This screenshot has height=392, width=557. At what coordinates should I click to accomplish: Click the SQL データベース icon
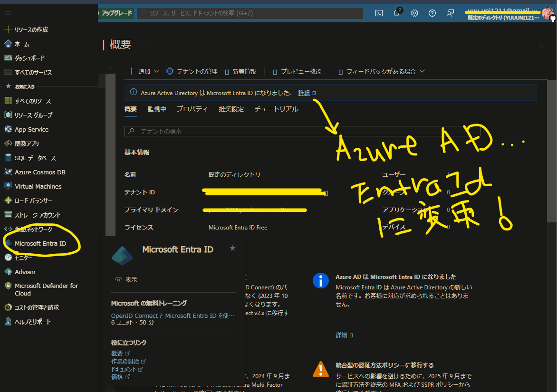coord(8,158)
